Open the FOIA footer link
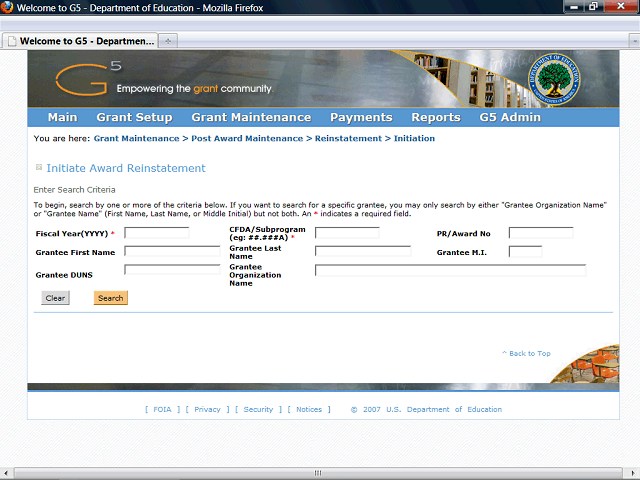This screenshot has width=640, height=480. click(x=162, y=409)
